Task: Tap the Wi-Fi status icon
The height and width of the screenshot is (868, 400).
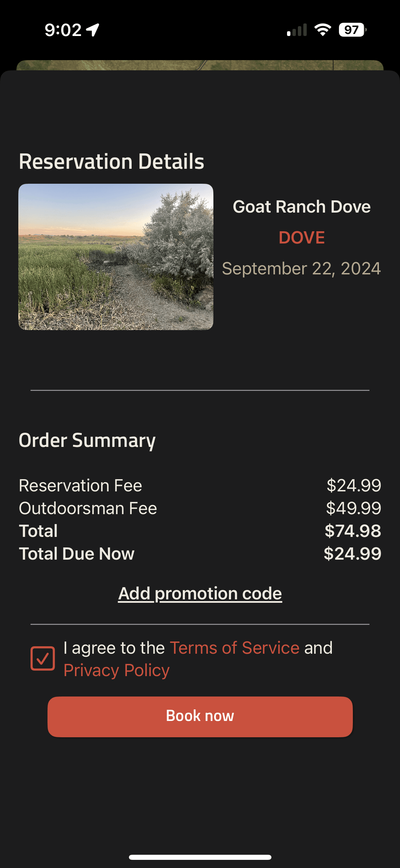Action: click(x=323, y=30)
